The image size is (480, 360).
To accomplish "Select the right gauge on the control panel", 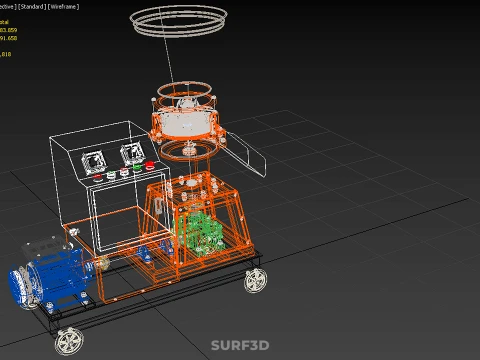I will pyautogui.click(x=133, y=154).
